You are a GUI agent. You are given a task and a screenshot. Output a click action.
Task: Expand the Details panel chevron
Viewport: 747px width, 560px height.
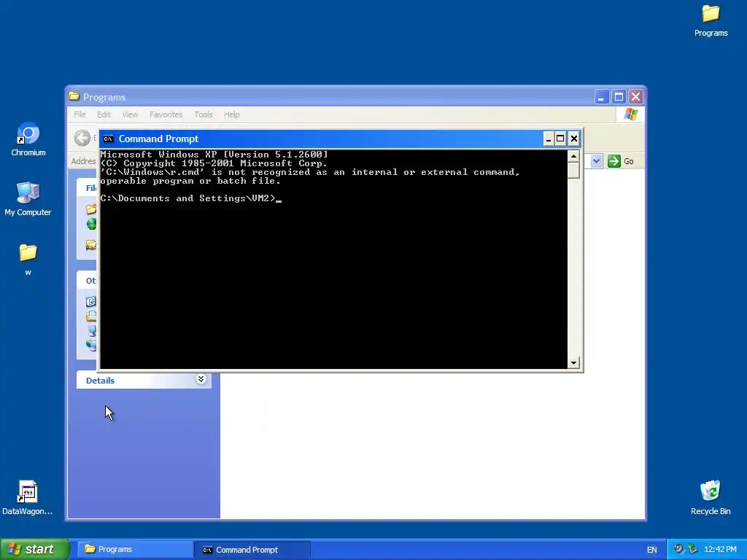click(x=201, y=379)
